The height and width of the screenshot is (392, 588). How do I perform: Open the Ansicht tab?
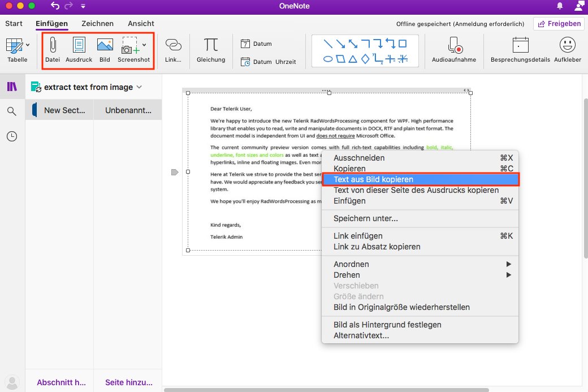[x=141, y=23]
